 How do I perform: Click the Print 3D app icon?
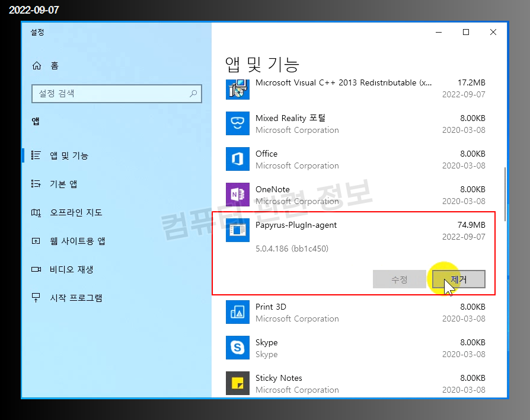pyautogui.click(x=238, y=312)
